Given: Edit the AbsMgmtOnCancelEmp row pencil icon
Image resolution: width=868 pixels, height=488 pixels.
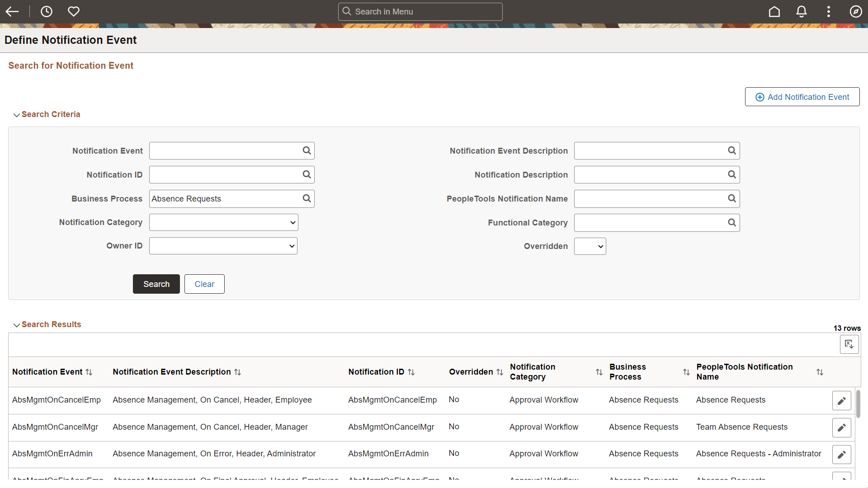Looking at the screenshot, I should point(841,401).
